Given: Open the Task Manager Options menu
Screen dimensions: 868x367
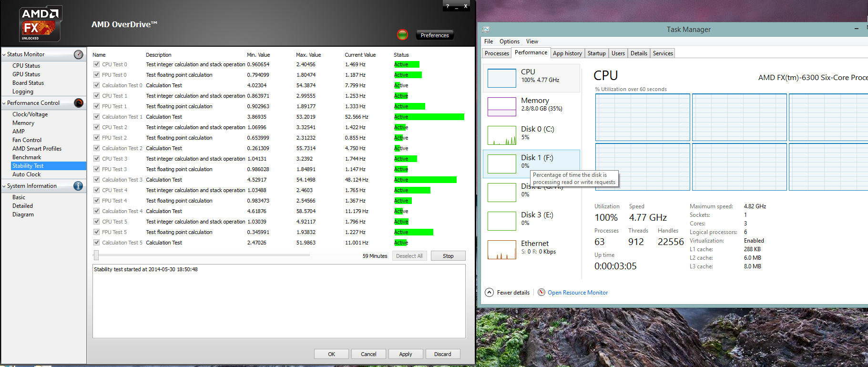Looking at the screenshot, I should [x=510, y=41].
